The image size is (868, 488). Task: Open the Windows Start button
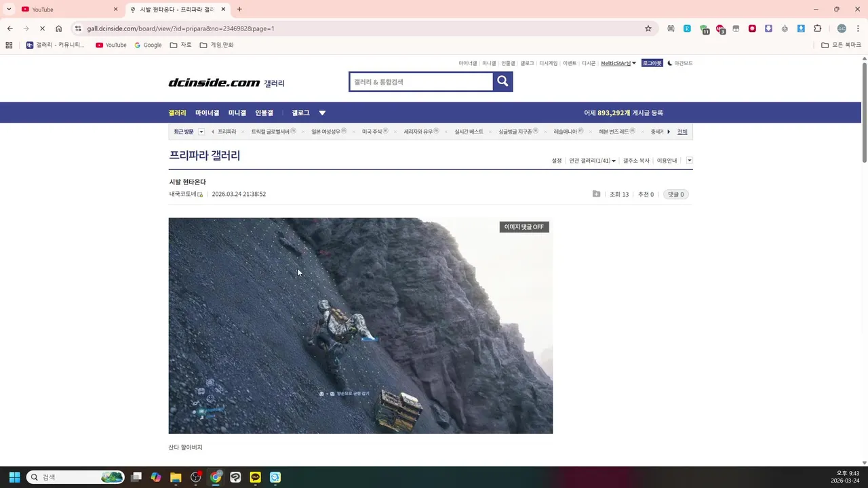[14, 477]
